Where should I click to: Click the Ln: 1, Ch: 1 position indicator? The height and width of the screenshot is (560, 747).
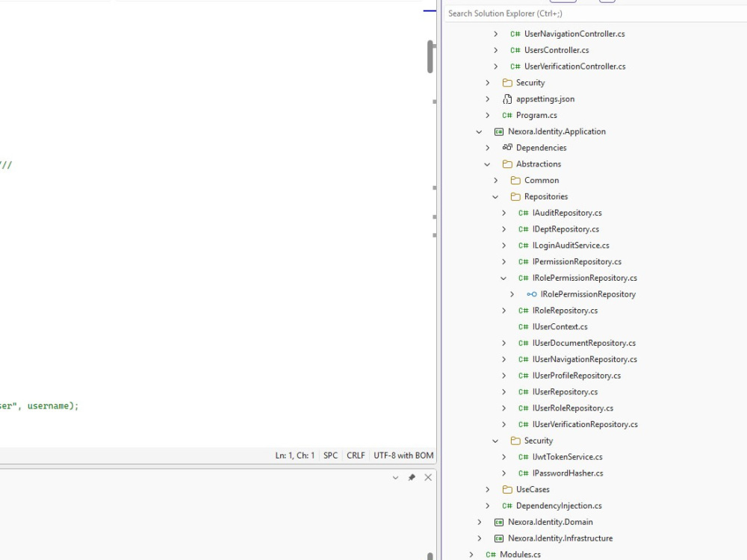coord(294,455)
